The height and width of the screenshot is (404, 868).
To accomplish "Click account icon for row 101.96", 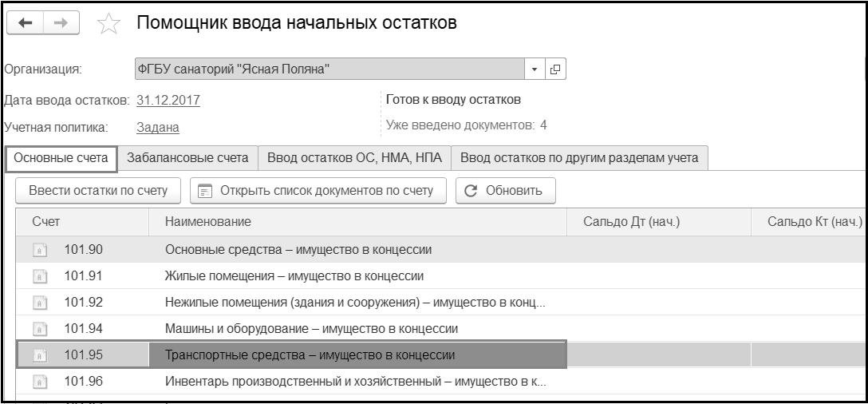I will [39, 381].
